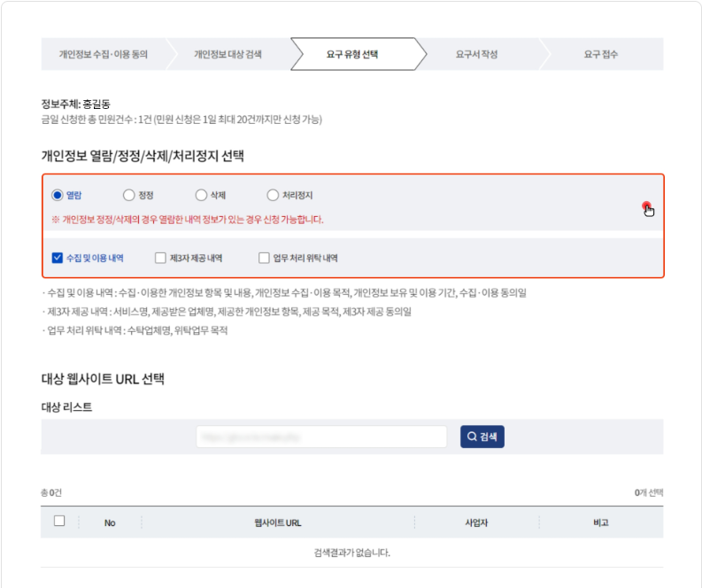Pick the 처리정지 radio option

click(x=273, y=195)
